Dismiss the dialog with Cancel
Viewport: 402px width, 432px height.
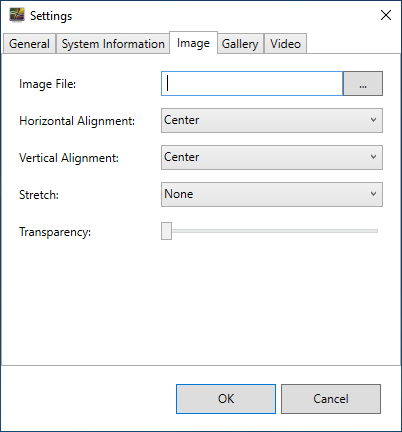pos(331,399)
